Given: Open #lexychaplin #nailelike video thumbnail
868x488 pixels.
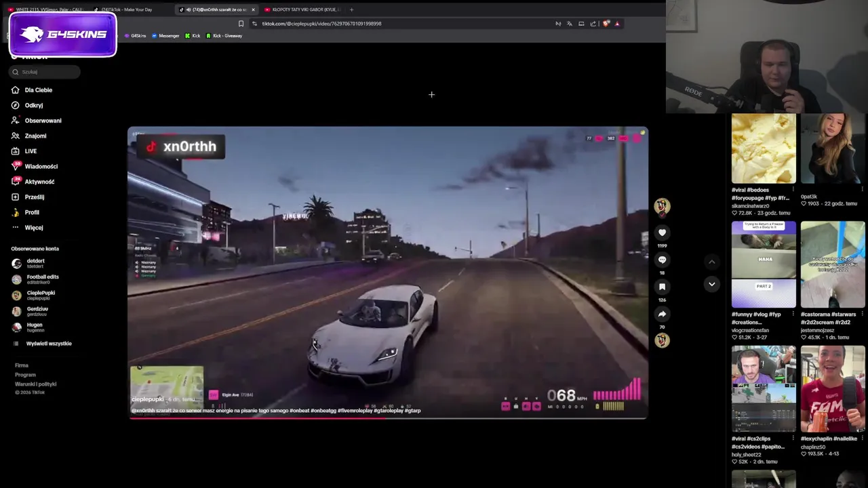Looking at the screenshot, I should tap(833, 389).
